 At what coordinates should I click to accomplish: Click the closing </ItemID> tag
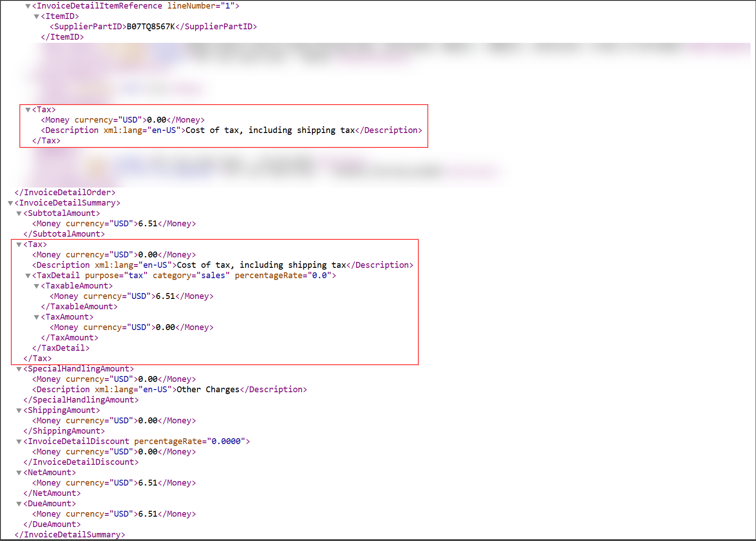tap(62, 37)
